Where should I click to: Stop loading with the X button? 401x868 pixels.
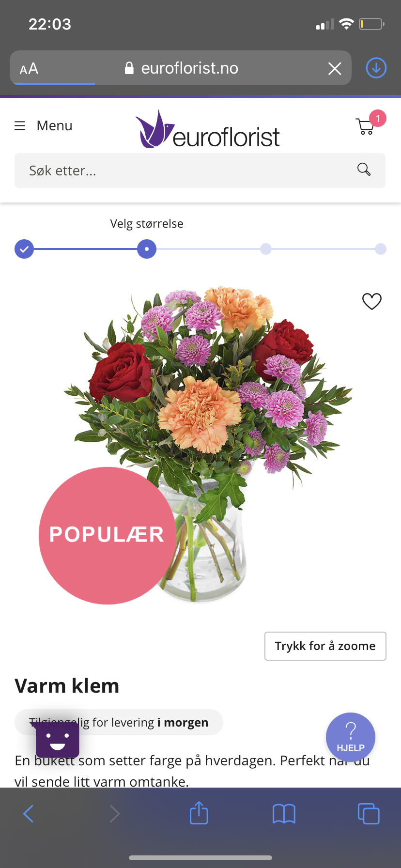click(335, 68)
